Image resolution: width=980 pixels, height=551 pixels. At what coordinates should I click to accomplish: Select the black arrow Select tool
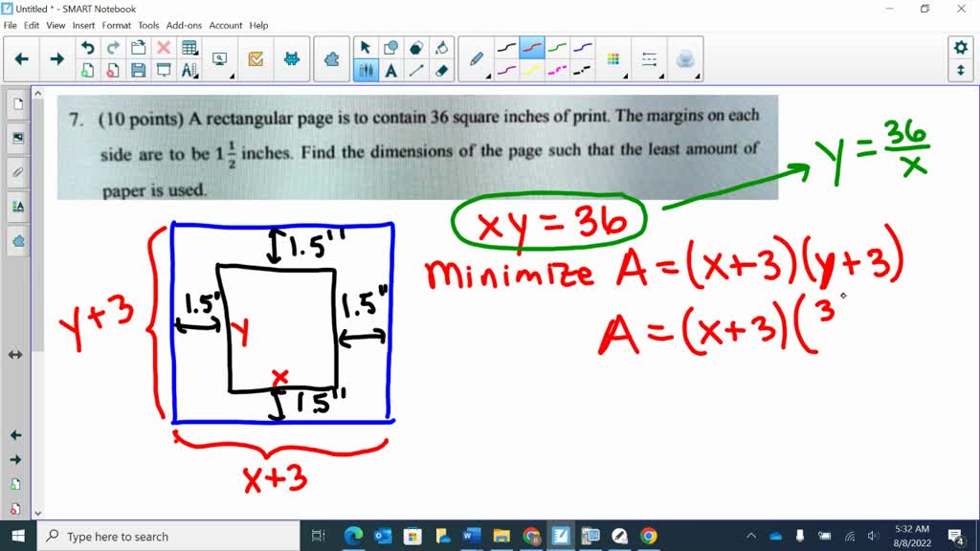click(x=365, y=47)
